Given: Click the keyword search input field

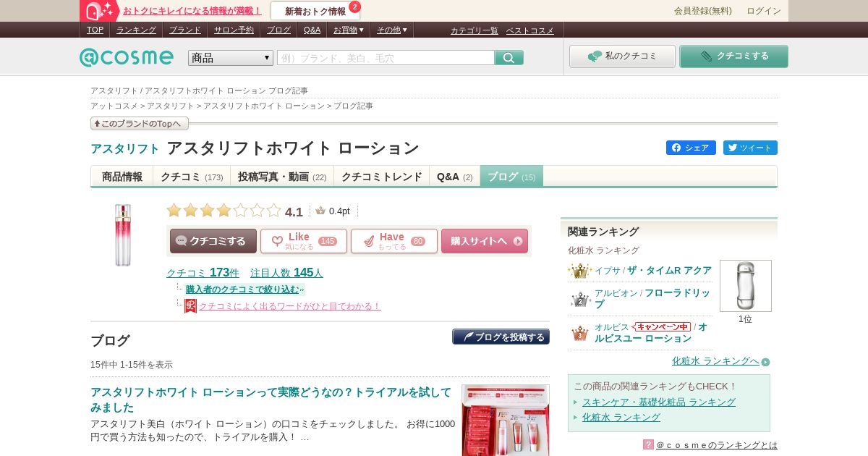Looking at the screenshot, I should point(386,58).
